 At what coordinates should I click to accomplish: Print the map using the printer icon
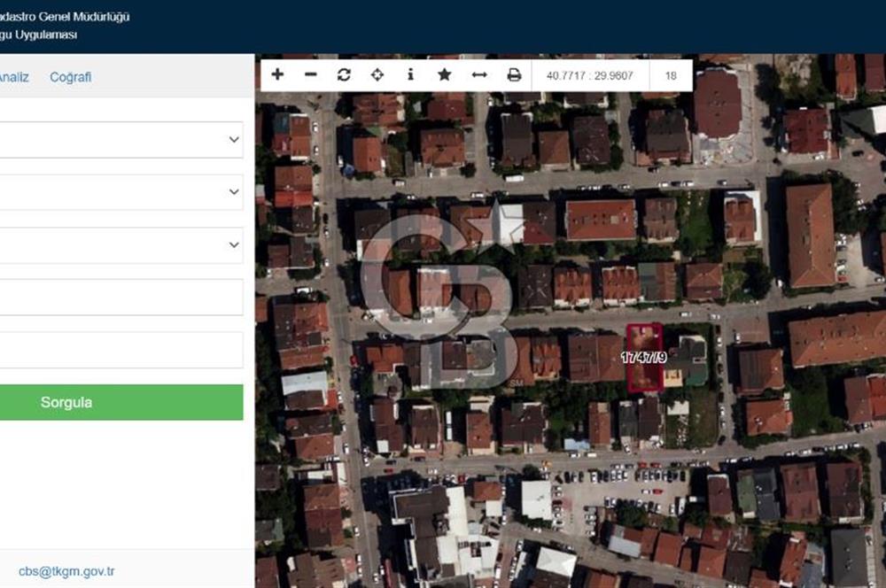tap(514, 75)
